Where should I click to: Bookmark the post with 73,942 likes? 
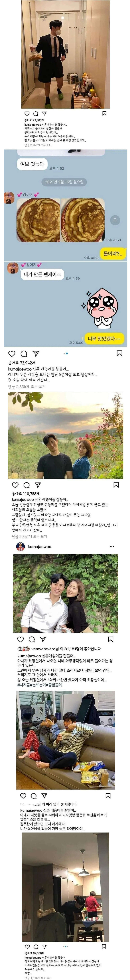pyautogui.click(x=119, y=353)
